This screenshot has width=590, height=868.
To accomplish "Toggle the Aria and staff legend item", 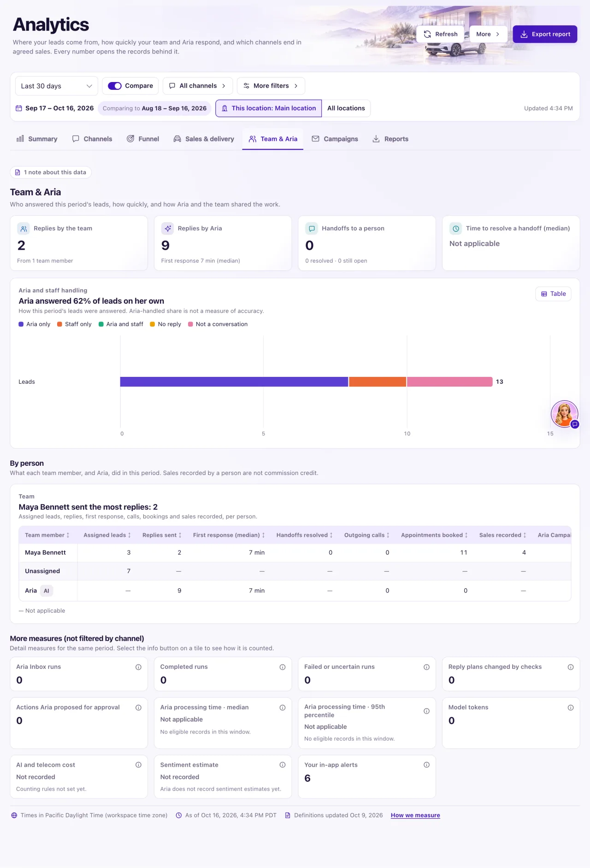I will click(x=121, y=324).
